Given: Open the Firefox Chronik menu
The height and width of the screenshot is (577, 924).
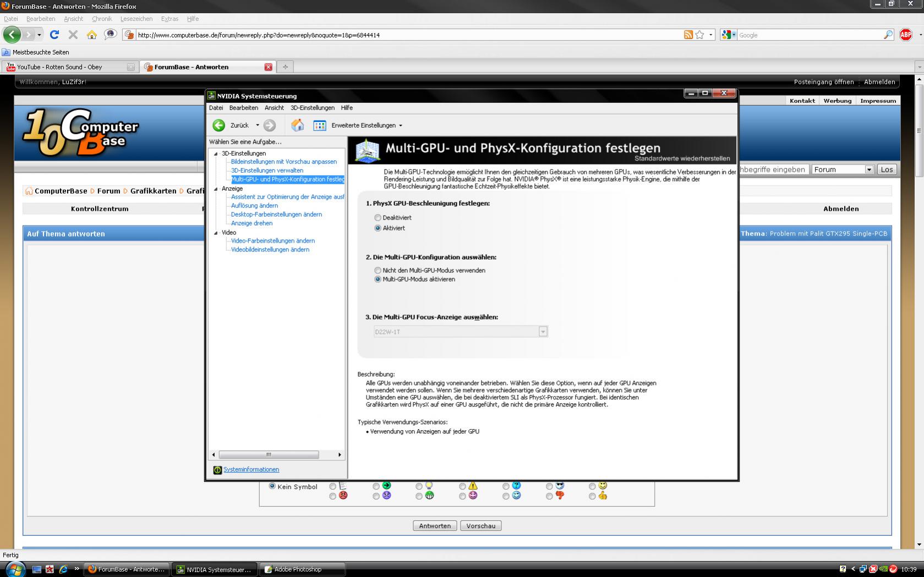Looking at the screenshot, I should click(x=102, y=19).
